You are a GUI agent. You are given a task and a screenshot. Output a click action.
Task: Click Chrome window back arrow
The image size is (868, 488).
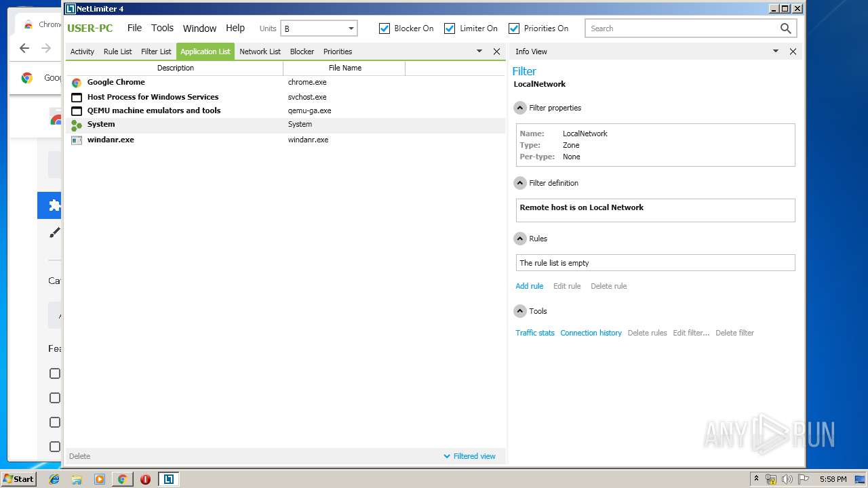[24, 48]
